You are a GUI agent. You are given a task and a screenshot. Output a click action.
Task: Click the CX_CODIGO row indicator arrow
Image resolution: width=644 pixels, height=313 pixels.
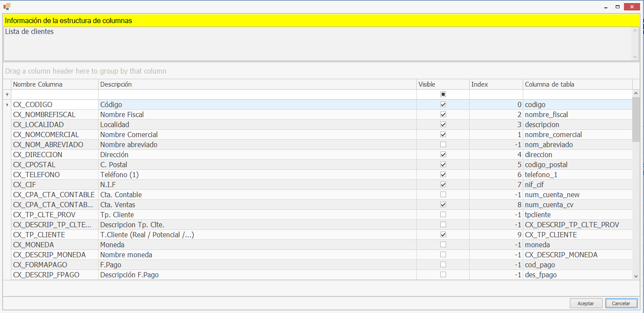point(7,105)
